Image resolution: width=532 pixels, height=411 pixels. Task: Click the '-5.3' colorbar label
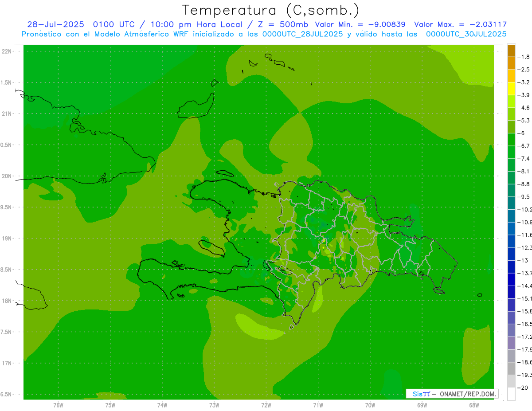click(524, 120)
